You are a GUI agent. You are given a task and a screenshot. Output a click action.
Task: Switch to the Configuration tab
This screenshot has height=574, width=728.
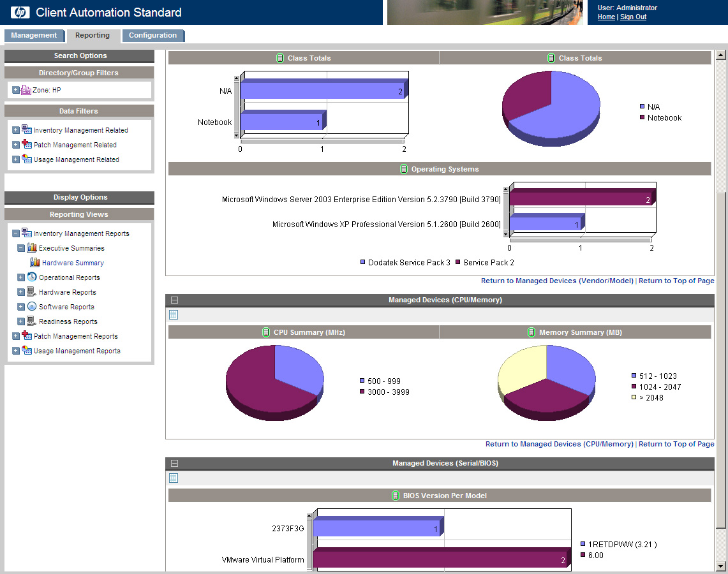pyautogui.click(x=153, y=35)
